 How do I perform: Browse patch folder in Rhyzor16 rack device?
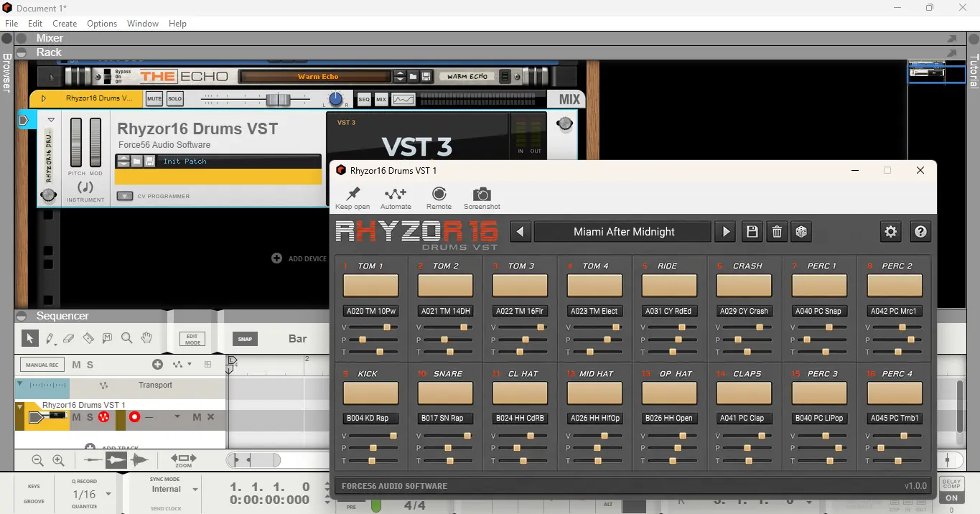point(136,162)
